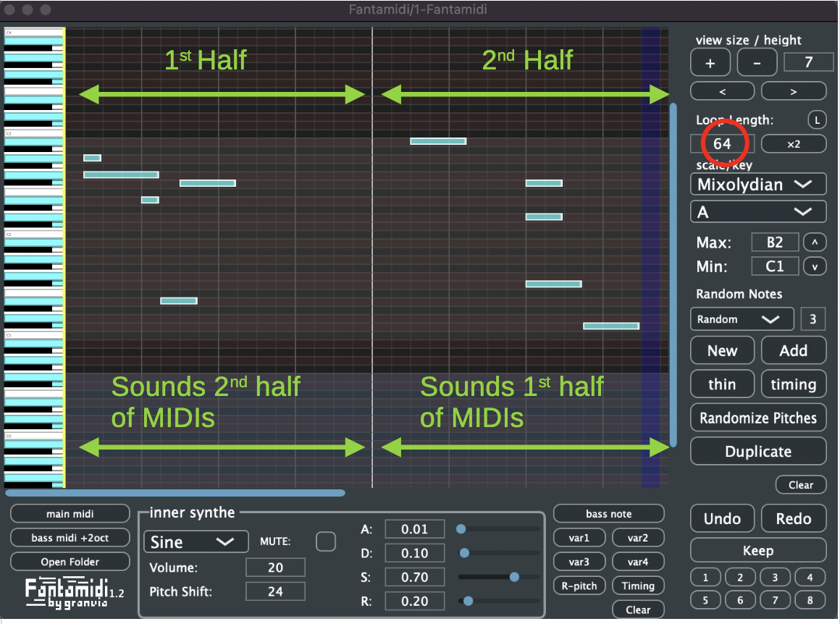This screenshot has width=840, height=624.
Task: Click the Duplicate button
Action: (x=758, y=452)
